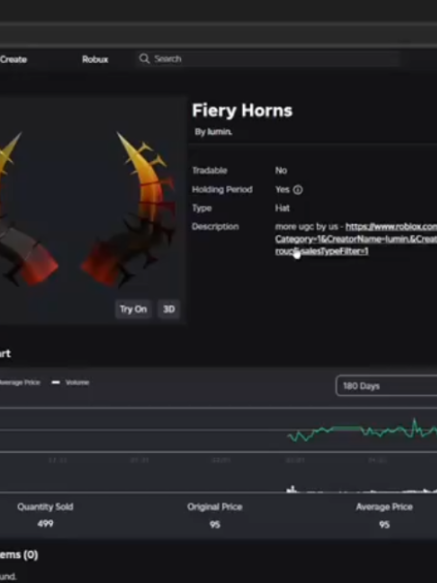Open the Create menu item

[13, 59]
